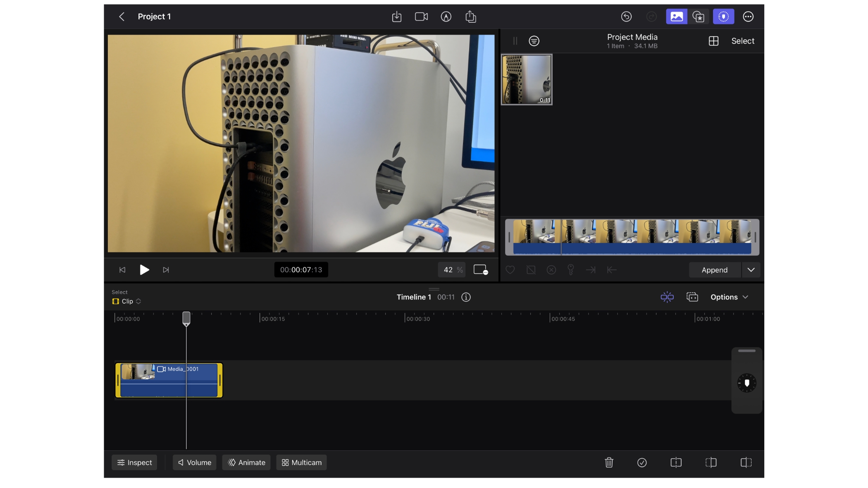This screenshot has width=868, height=488.
Task: Click Select in the Project Media panel
Action: click(743, 40)
